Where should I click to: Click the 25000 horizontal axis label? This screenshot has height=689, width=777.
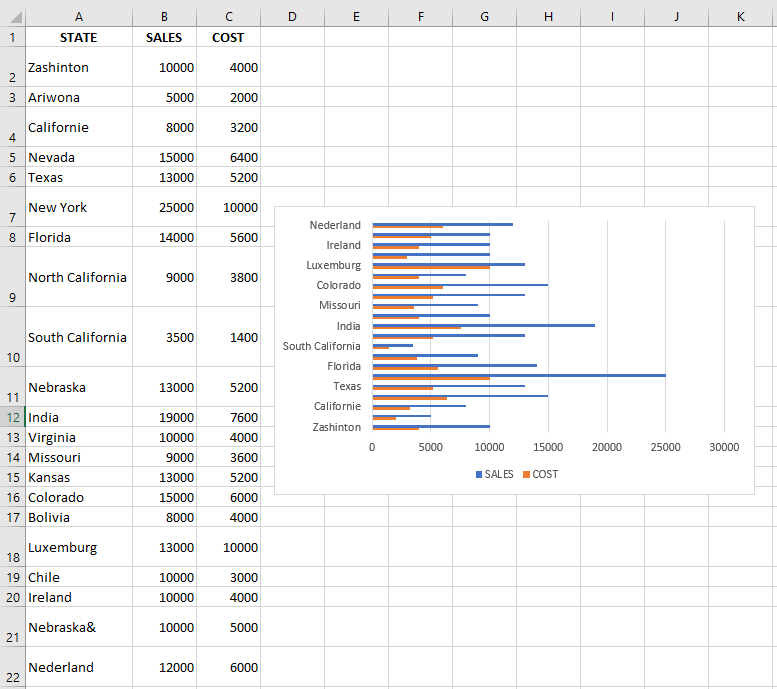click(x=665, y=447)
